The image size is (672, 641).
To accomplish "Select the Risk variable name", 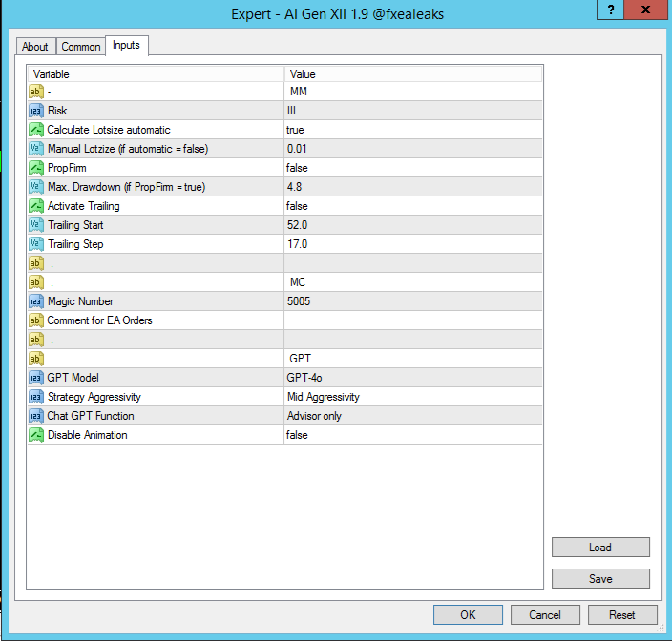I will click(x=57, y=111).
